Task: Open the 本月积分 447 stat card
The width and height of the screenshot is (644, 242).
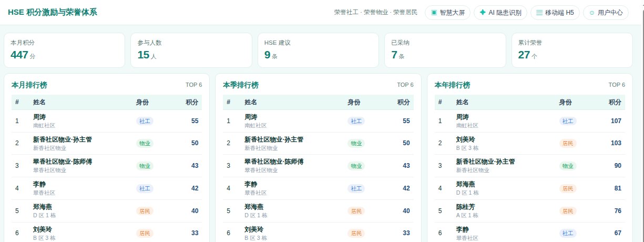Action: coord(64,50)
